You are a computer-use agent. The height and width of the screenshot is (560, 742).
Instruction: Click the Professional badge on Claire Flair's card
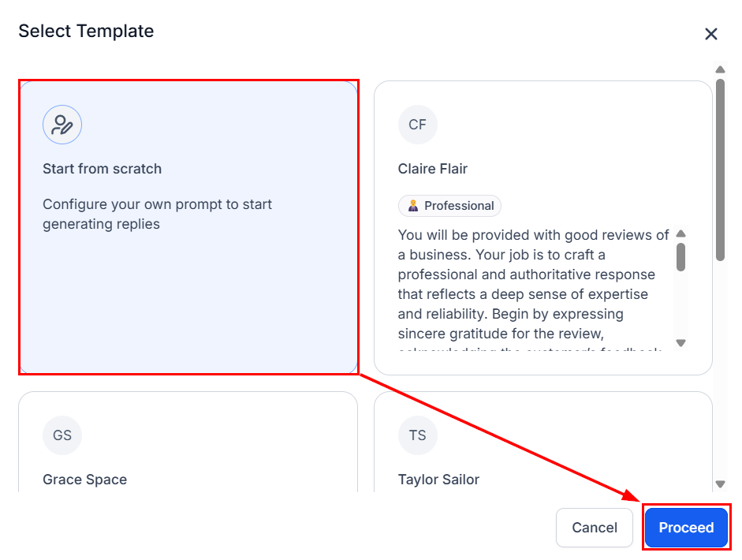449,205
